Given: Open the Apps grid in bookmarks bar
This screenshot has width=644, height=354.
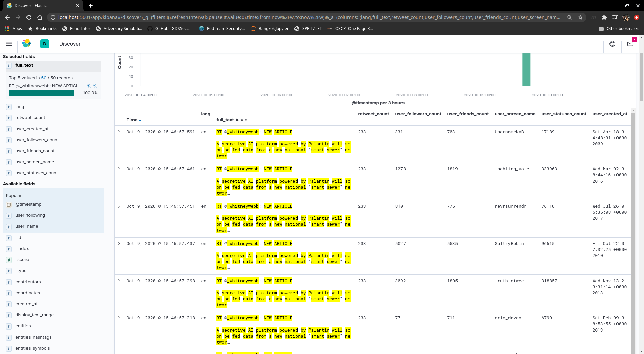Looking at the screenshot, I should pyautogui.click(x=13, y=29).
